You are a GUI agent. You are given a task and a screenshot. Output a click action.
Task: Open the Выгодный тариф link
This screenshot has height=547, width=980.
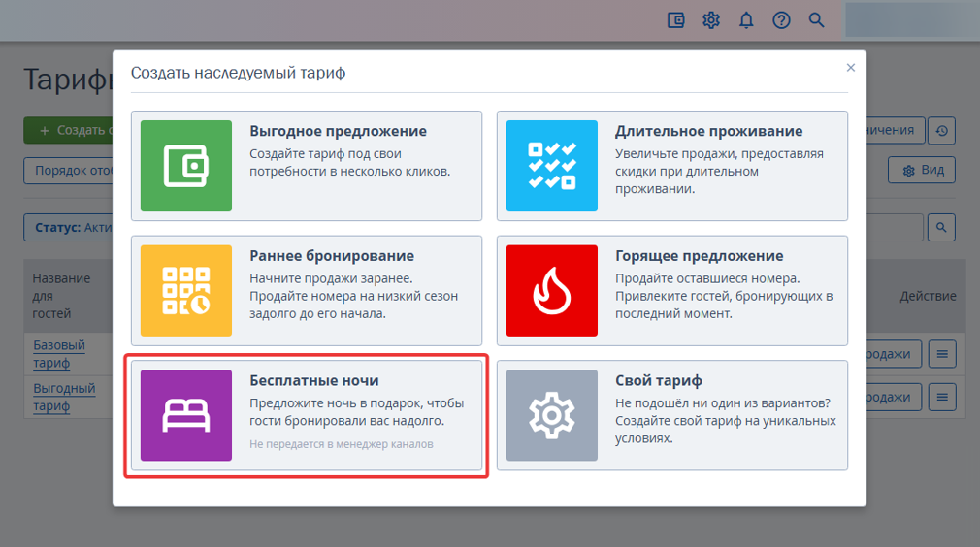coord(64,397)
